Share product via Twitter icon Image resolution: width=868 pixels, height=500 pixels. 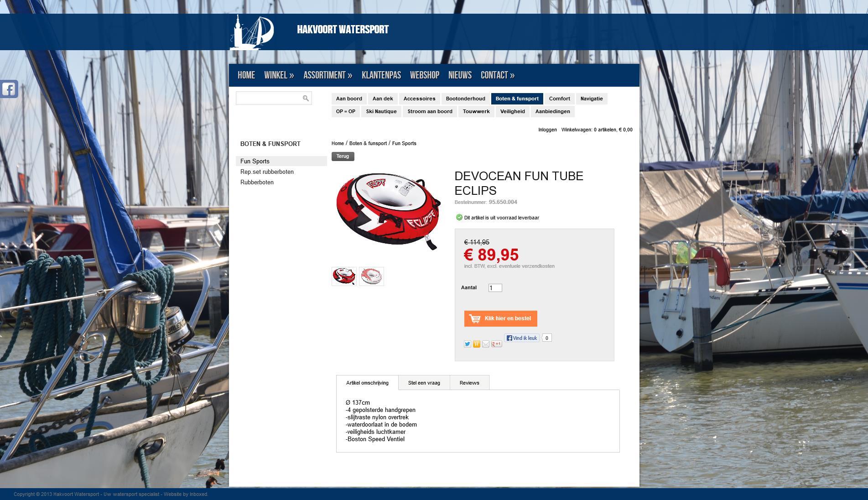point(468,344)
